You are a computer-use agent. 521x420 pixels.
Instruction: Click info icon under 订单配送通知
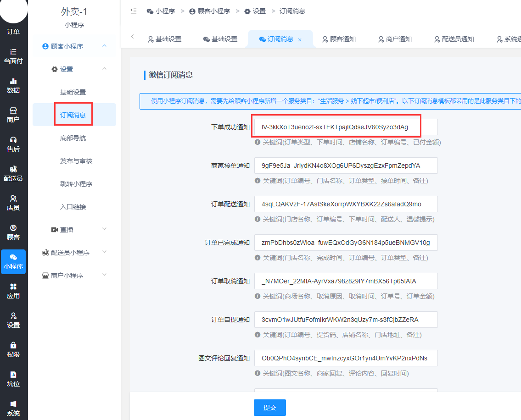(x=257, y=219)
